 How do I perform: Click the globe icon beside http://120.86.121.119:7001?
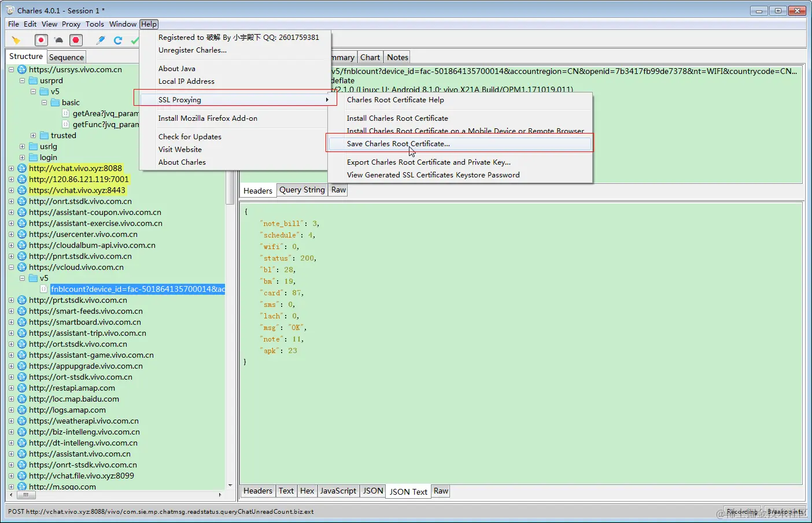22,179
